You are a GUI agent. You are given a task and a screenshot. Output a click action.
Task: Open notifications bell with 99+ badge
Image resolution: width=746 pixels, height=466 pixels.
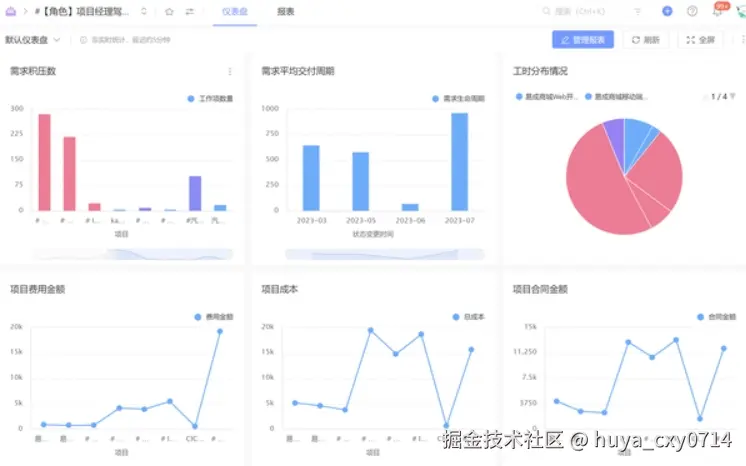pyautogui.click(x=718, y=10)
